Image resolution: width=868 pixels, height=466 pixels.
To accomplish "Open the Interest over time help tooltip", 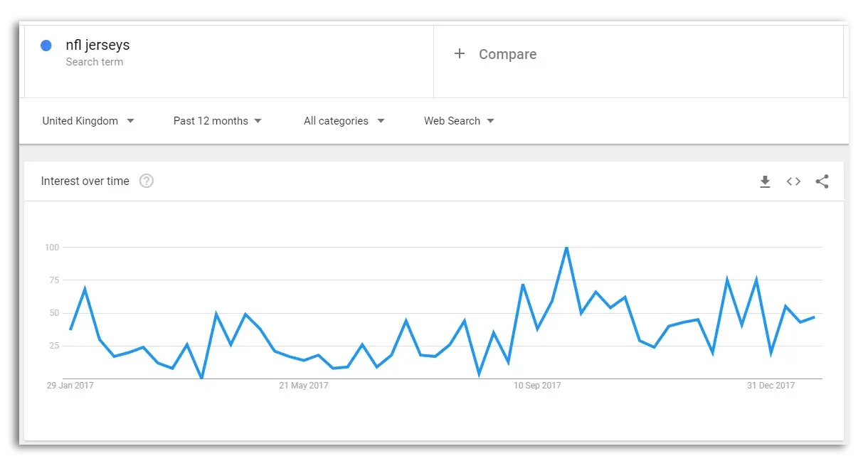I will (x=147, y=181).
